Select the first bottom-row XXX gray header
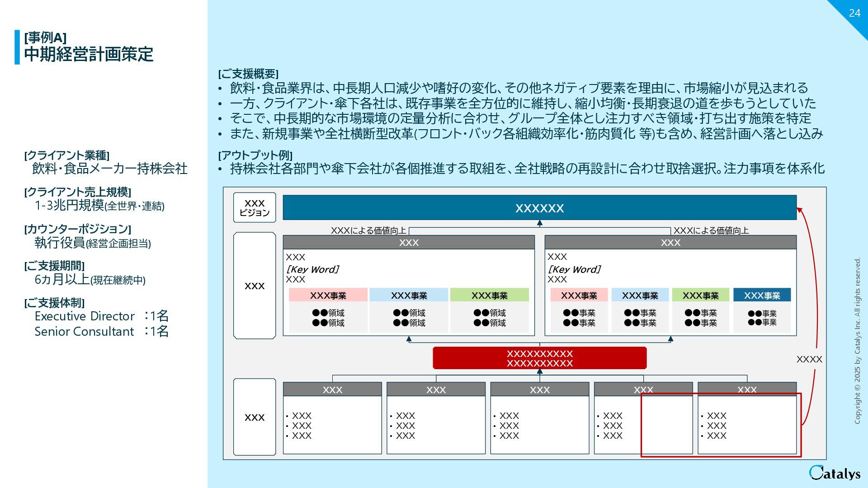868x488 pixels. point(332,389)
